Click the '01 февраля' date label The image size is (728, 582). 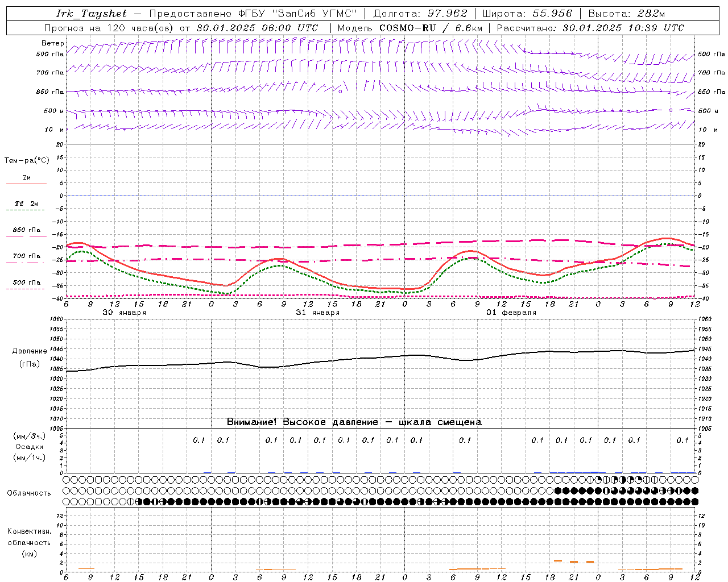511,313
